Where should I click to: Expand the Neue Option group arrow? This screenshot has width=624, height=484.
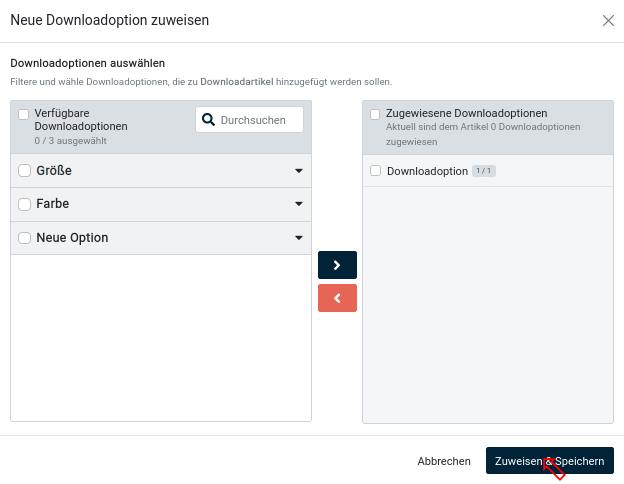click(298, 238)
